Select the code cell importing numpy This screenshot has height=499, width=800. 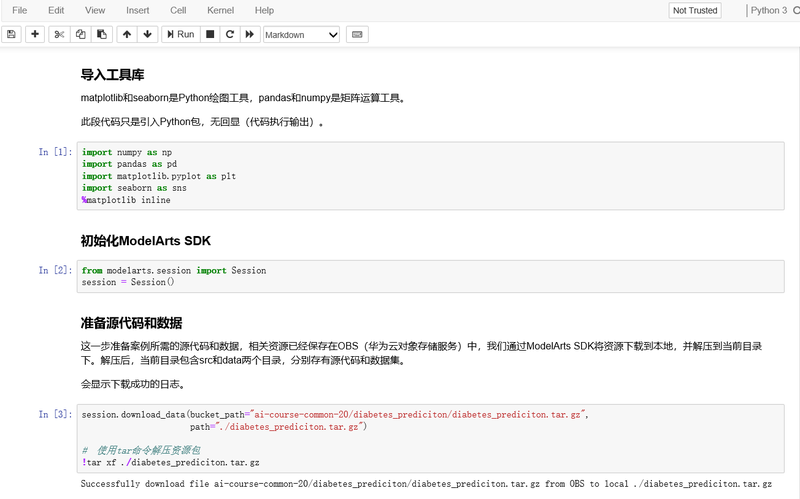coord(431,176)
